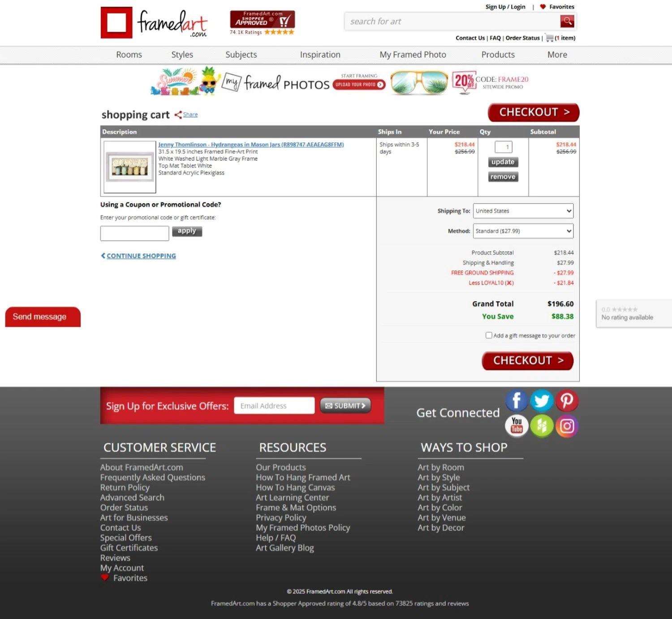Click the remove item button
The width and height of the screenshot is (672, 619).
[503, 177]
